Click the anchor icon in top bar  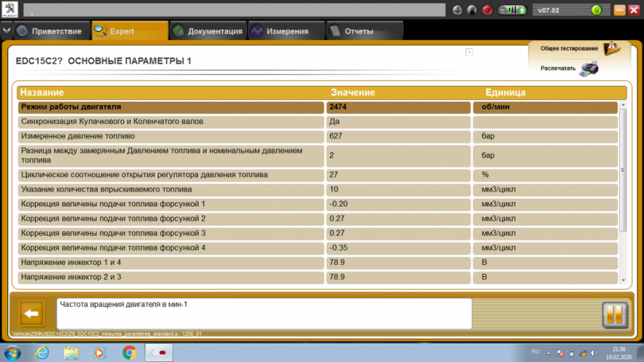click(458, 10)
